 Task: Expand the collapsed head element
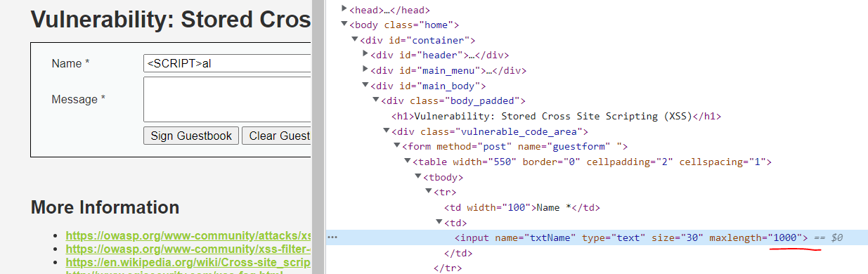pyautogui.click(x=344, y=9)
